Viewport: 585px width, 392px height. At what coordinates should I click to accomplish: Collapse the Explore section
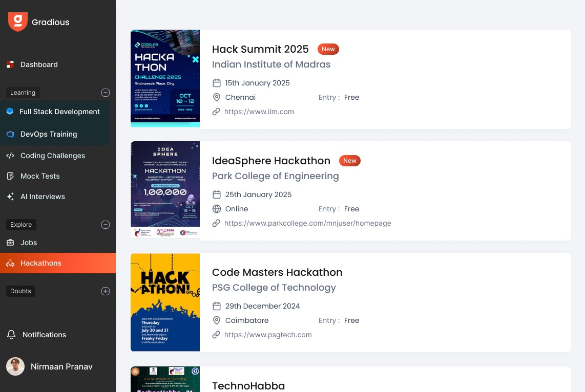106,225
